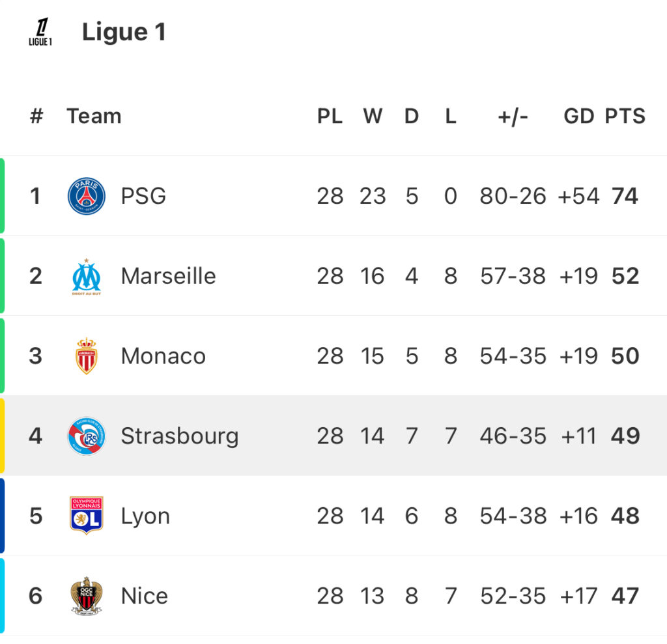Screen dimensions: 667x644
Task: Click the Team column header
Action: [x=94, y=116]
